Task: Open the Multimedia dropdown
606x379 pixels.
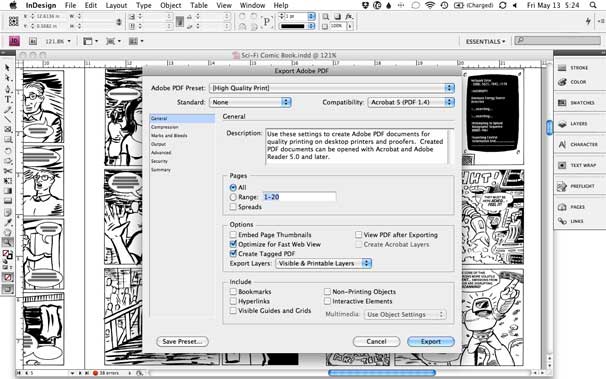Action: 405,314
